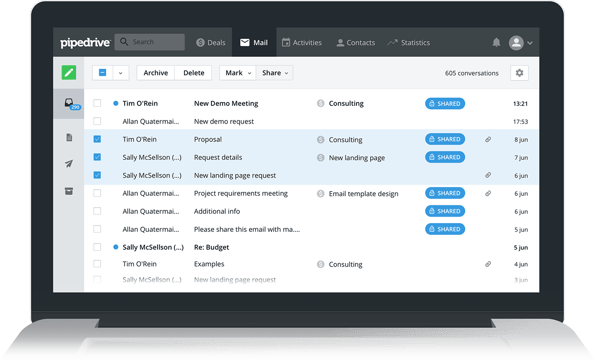Click SHARED badge on Request details row
Viewport: 595px width, 360px height.
pos(445,157)
